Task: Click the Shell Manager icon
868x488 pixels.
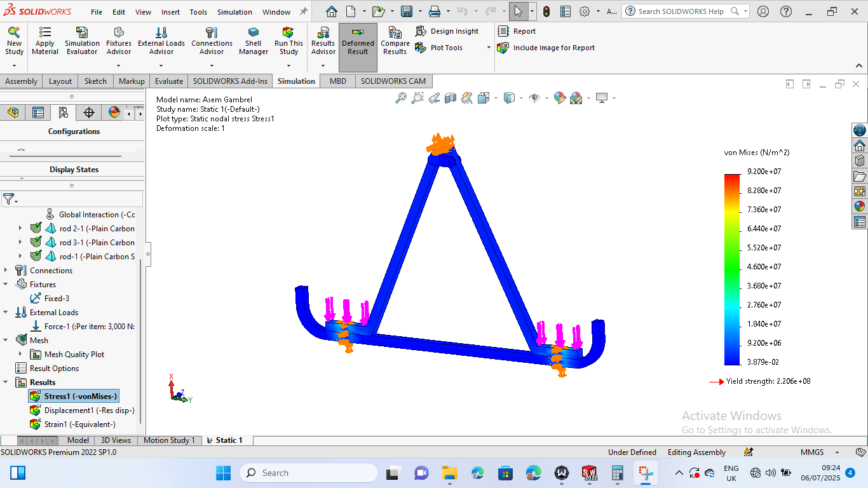Action: pyautogui.click(x=254, y=33)
